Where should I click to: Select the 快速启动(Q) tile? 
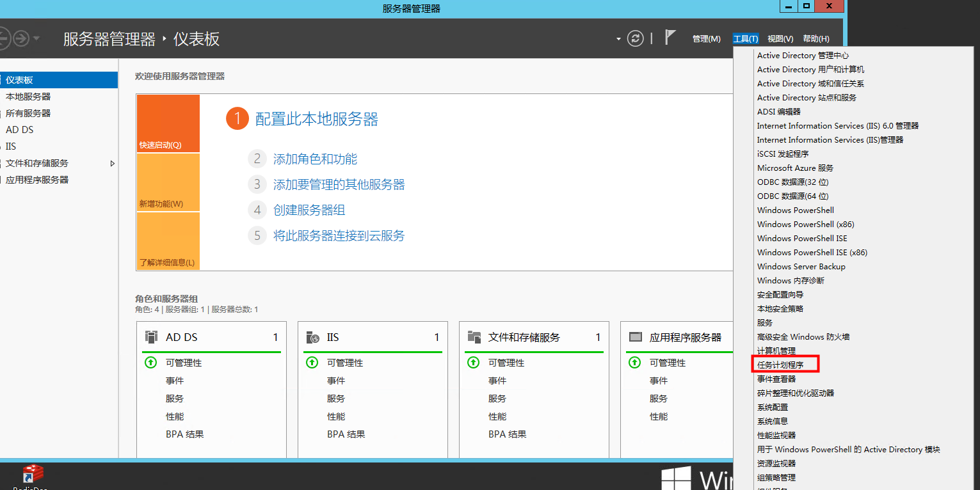(168, 124)
